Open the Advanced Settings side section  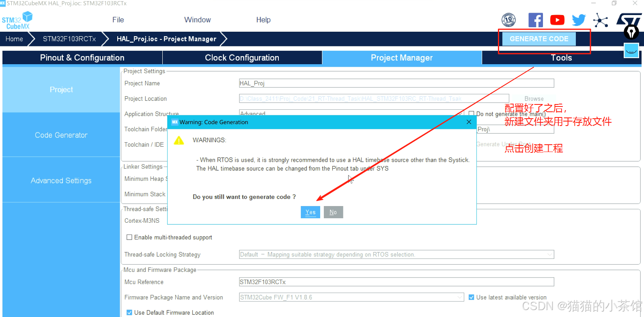(61, 180)
